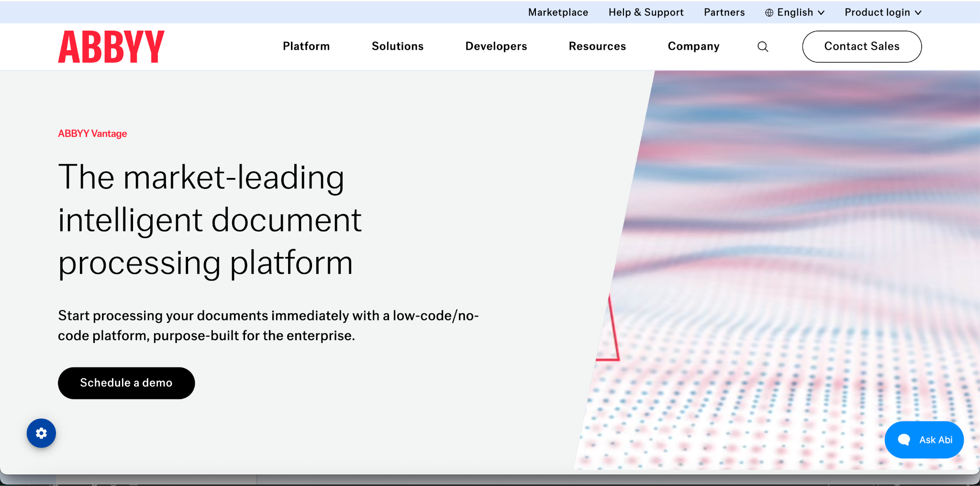The image size is (980, 486).
Task: Click the ABBYY logo
Action: point(111,46)
